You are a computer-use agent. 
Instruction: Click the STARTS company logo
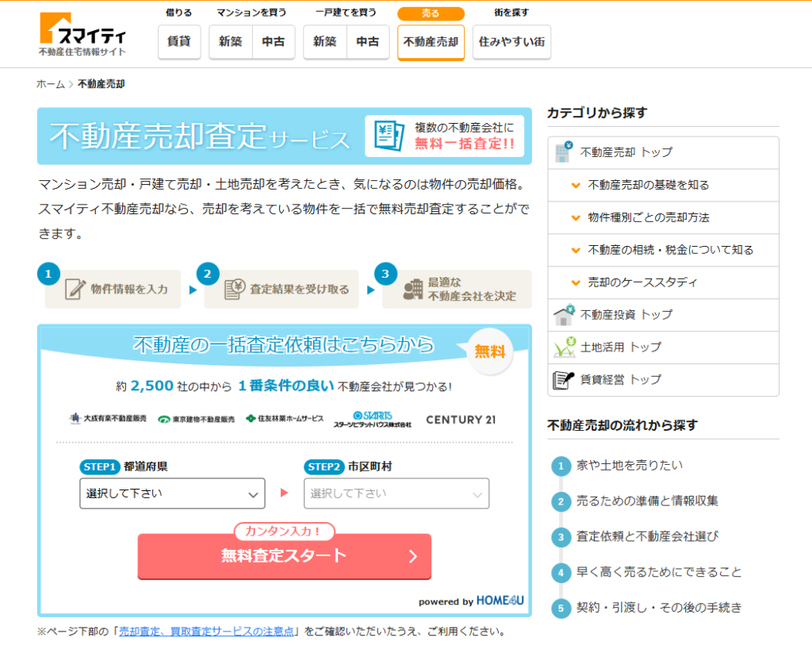372,419
